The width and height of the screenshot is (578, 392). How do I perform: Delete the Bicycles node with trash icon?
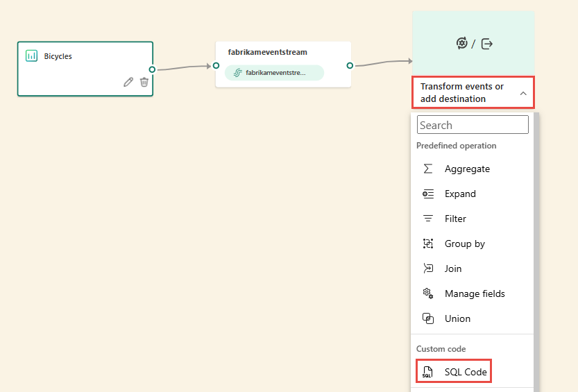pyautogui.click(x=144, y=82)
